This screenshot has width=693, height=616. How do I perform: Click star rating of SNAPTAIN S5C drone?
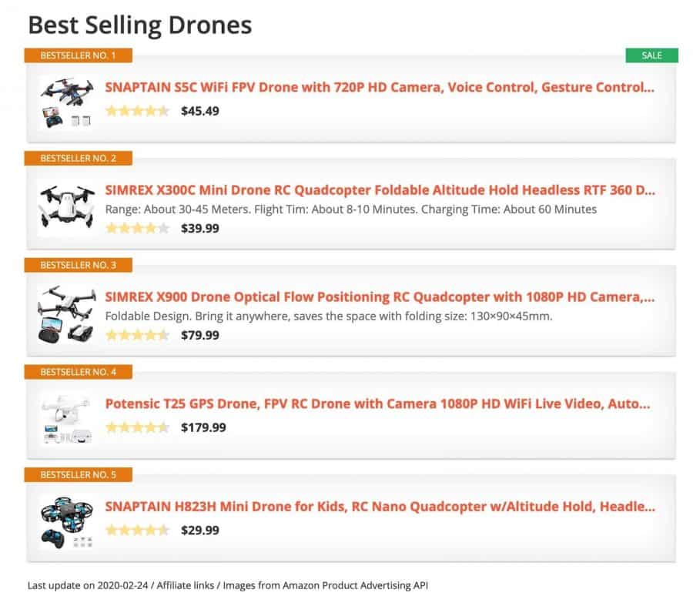[x=138, y=110]
